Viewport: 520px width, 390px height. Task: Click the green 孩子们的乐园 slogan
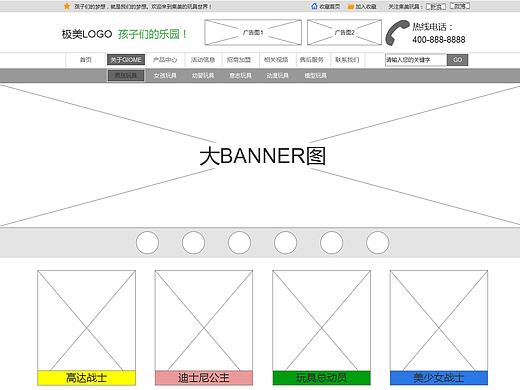pos(152,34)
